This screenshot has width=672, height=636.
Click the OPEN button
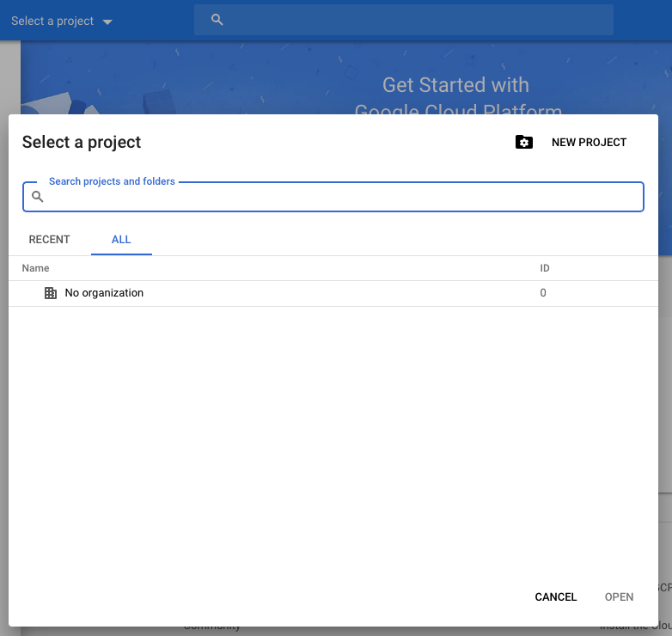(x=619, y=597)
